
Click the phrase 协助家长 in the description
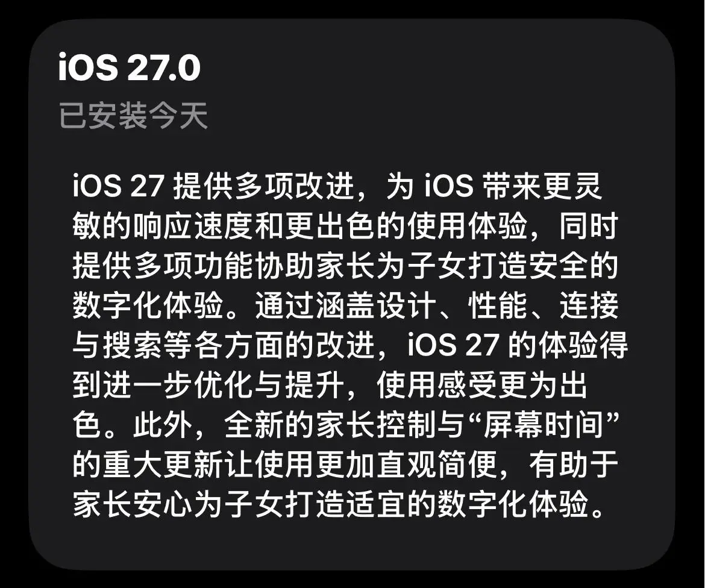pos(315,265)
